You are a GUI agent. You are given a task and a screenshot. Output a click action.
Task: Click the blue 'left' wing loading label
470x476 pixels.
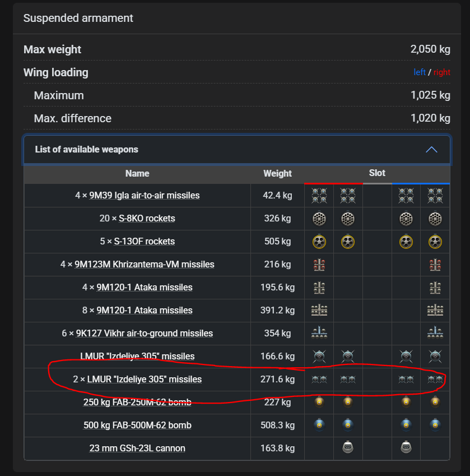coord(420,72)
